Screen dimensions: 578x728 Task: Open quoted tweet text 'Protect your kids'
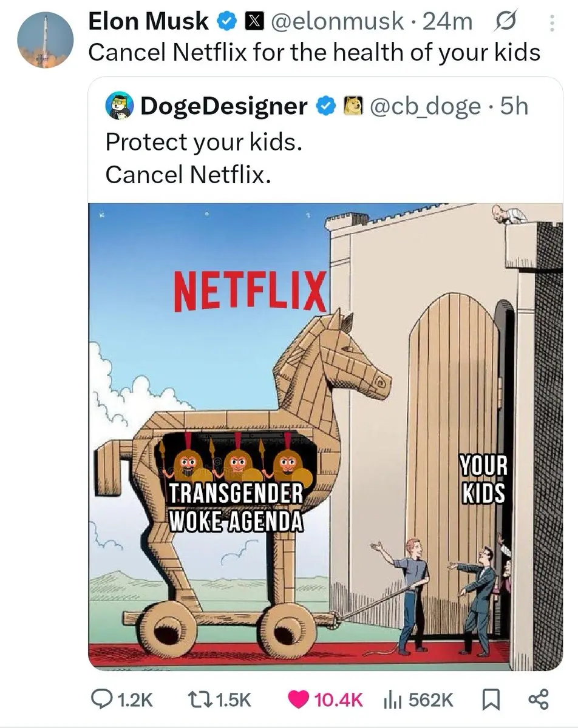click(203, 142)
